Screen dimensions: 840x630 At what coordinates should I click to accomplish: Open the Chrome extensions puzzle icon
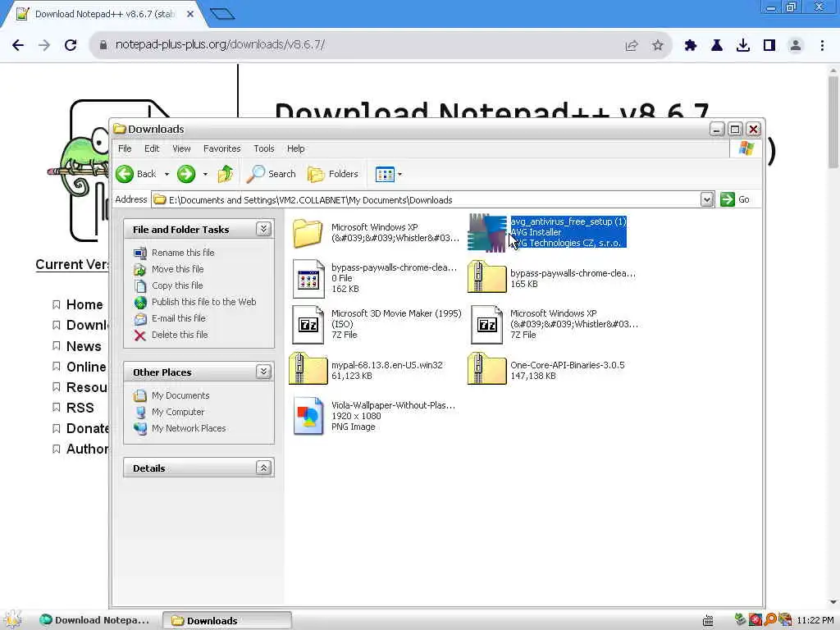tap(691, 46)
